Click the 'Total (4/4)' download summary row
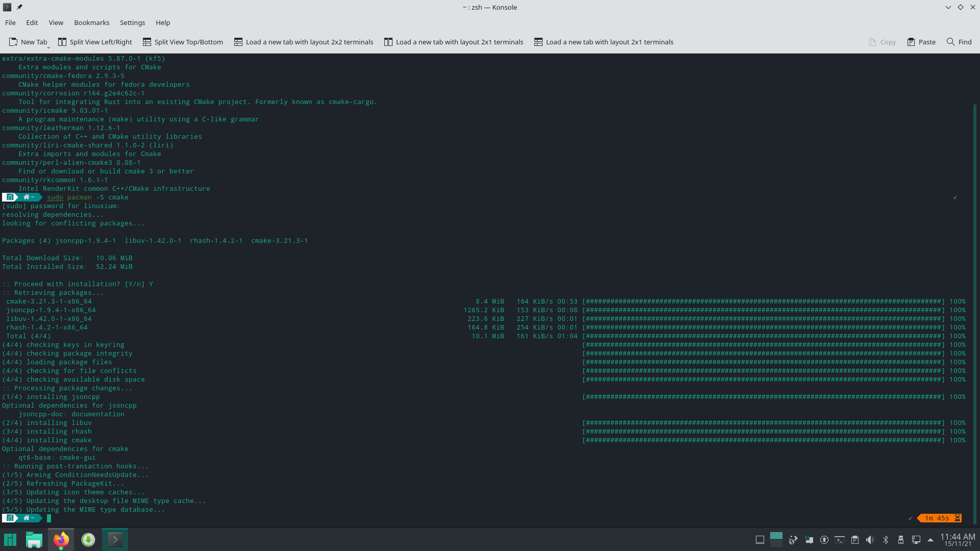 click(485, 336)
